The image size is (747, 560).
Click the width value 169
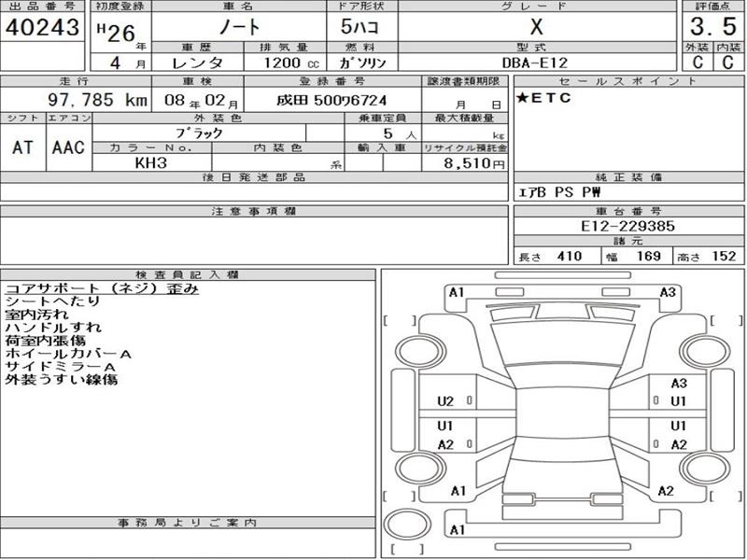[x=648, y=256]
